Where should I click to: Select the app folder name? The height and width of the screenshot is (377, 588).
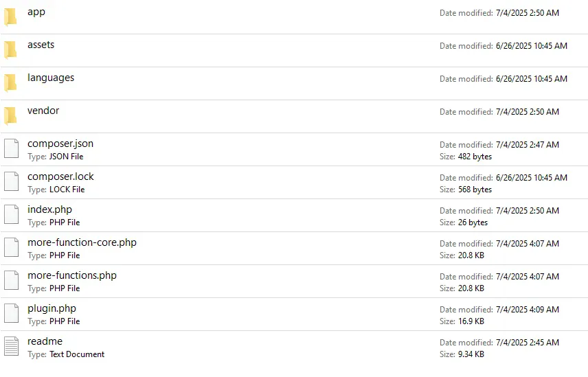[x=36, y=12]
